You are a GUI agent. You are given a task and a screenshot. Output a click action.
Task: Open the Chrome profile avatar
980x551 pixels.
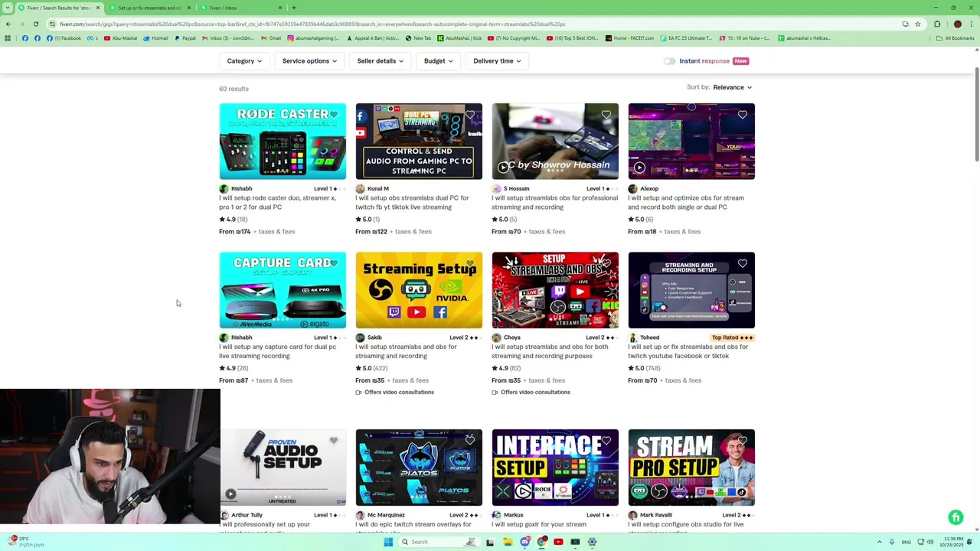(x=958, y=24)
